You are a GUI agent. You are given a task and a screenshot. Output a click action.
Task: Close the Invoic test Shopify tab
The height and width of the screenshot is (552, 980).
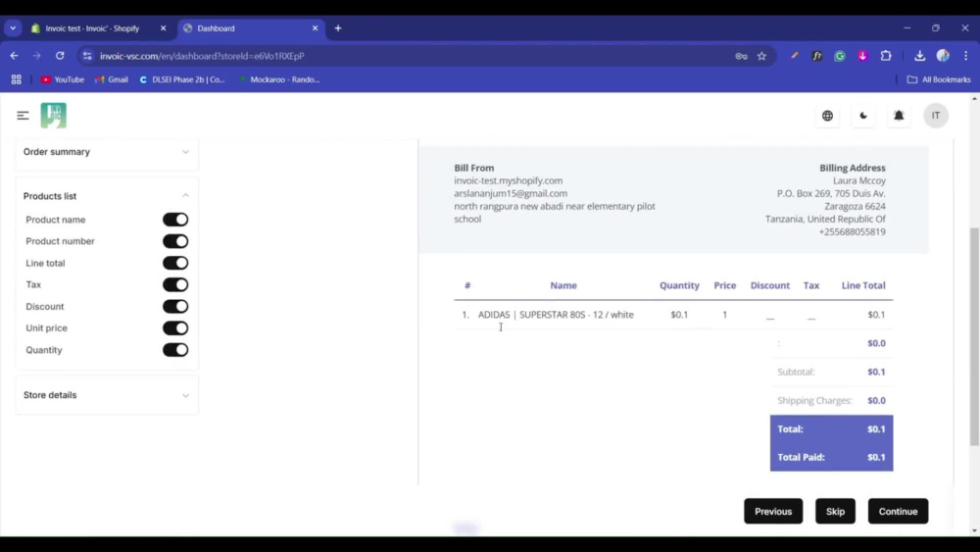point(163,28)
